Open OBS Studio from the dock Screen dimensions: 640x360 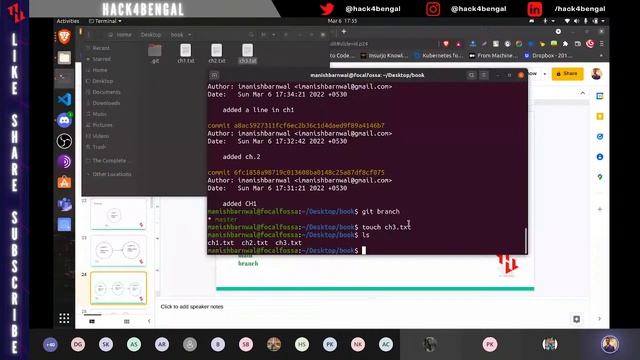pos(64,141)
